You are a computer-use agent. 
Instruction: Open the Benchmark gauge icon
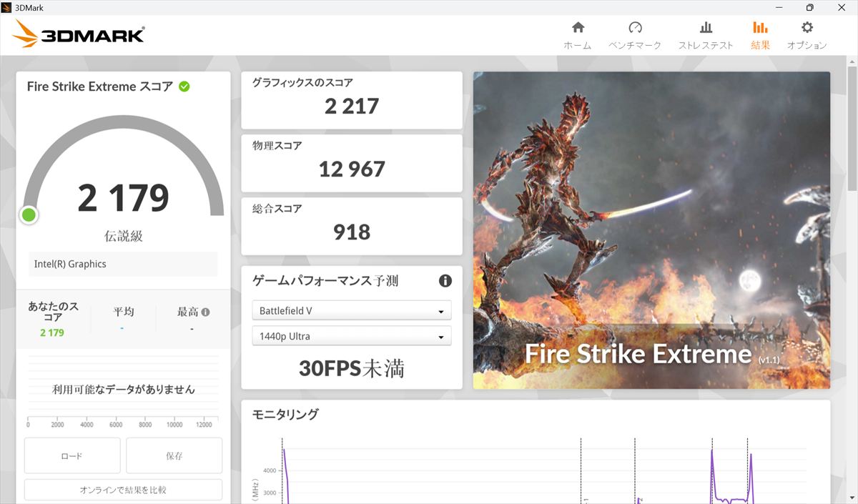pyautogui.click(x=635, y=29)
